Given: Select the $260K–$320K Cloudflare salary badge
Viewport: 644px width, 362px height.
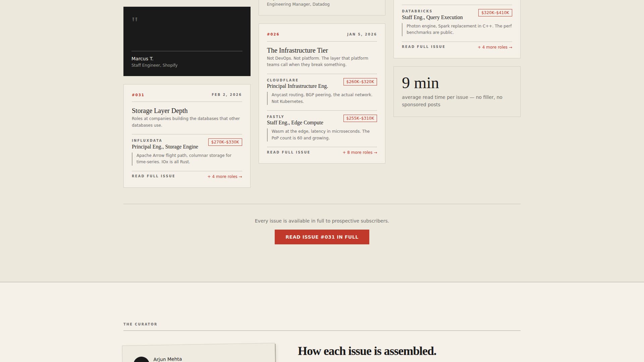Looking at the screenshot, I should (360, 82).
